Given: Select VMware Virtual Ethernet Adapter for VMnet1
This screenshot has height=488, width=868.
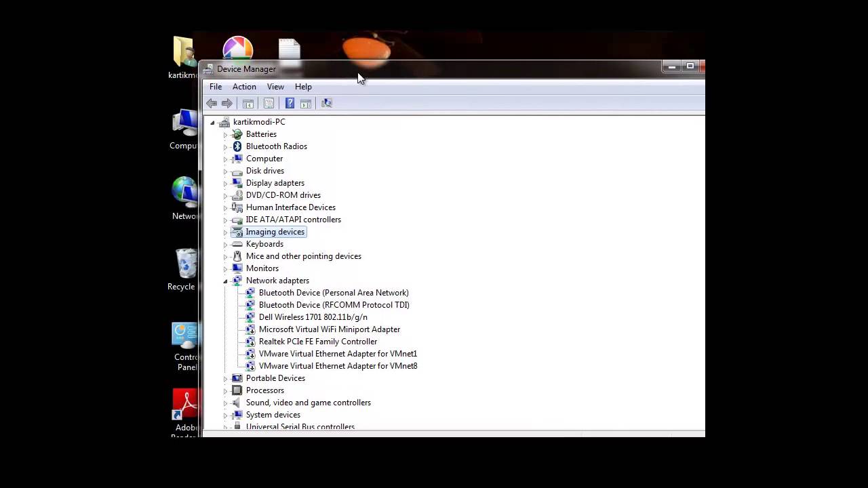Looking at the screenshot, I should [338, 354].
